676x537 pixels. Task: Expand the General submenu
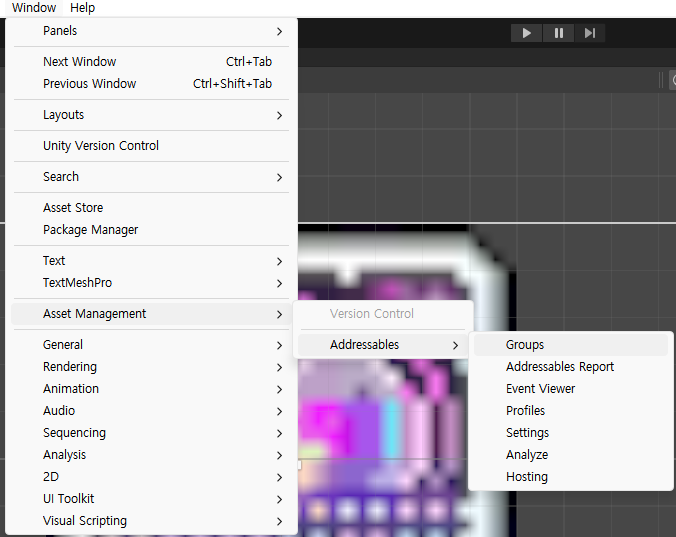(151, 345)
